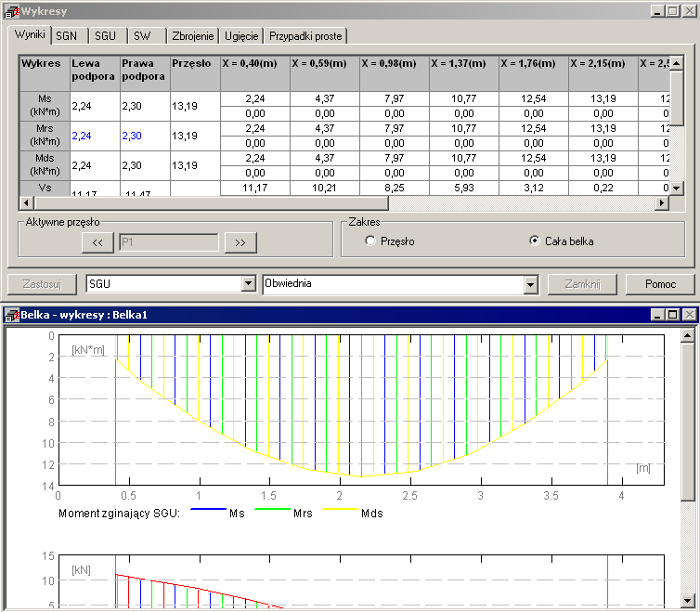Go to previous span with << button
Image resolution: width=700 pixels, height=612 pixels.
pos(97,242)
